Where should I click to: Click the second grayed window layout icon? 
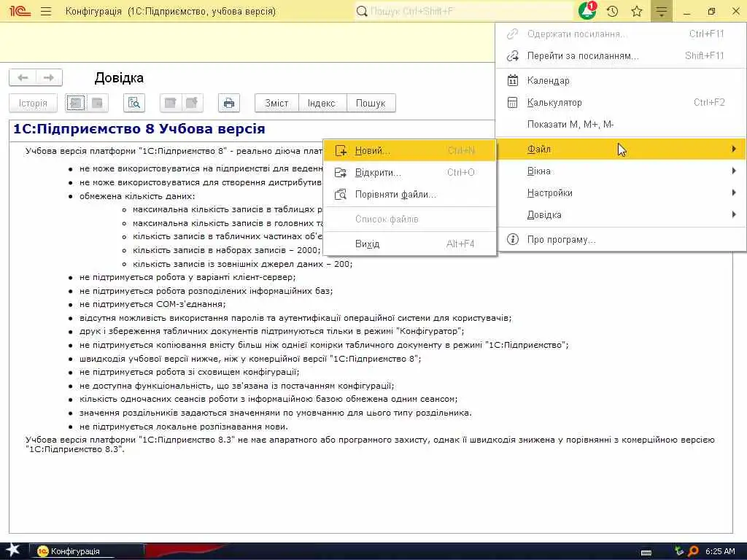tap(192, 103)
